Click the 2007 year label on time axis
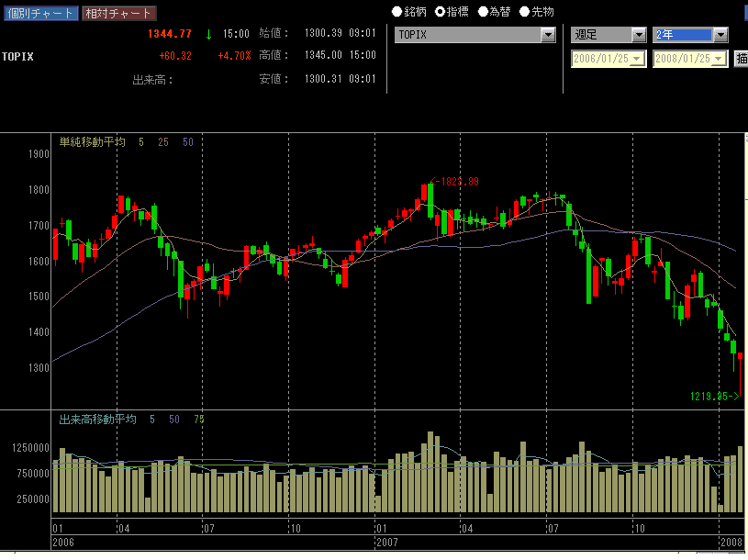Viewport: 748px width, 560px height. [386, 542]
